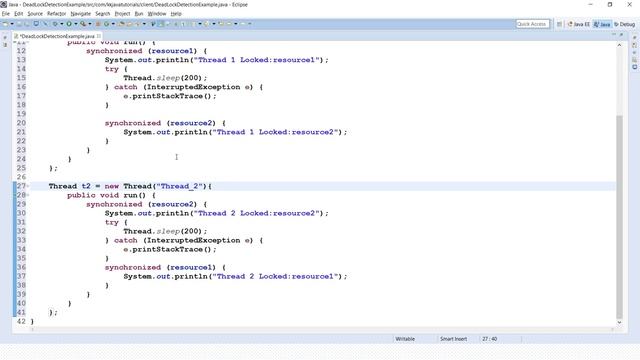Switch to the Java EE perspective
This screenshot has width=640, height=360.
(x=579, y=24)
